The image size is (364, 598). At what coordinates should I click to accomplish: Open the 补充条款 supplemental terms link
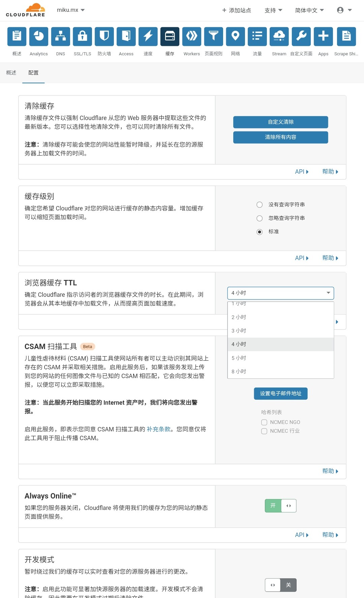(158, 429)
